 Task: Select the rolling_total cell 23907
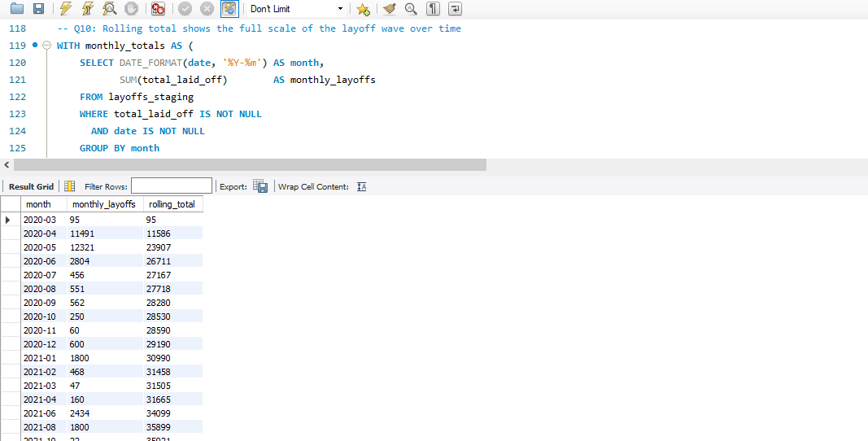(172, 247)
